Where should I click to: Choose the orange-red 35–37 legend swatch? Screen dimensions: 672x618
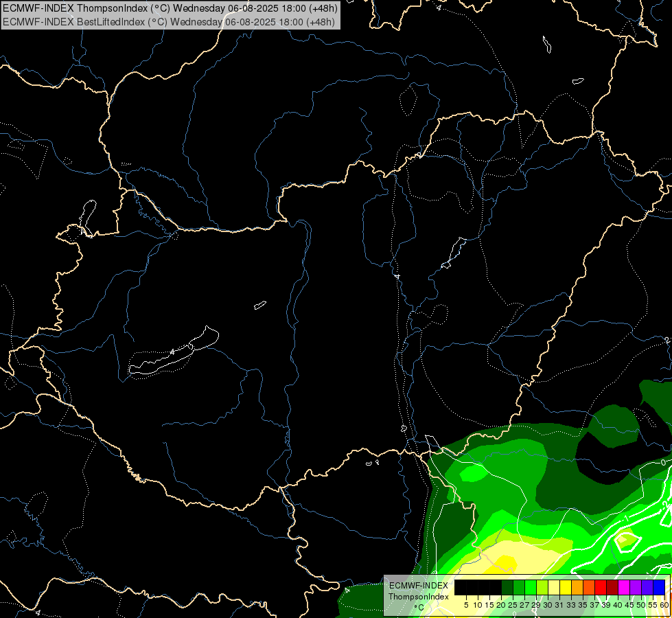tap(589, 587)
